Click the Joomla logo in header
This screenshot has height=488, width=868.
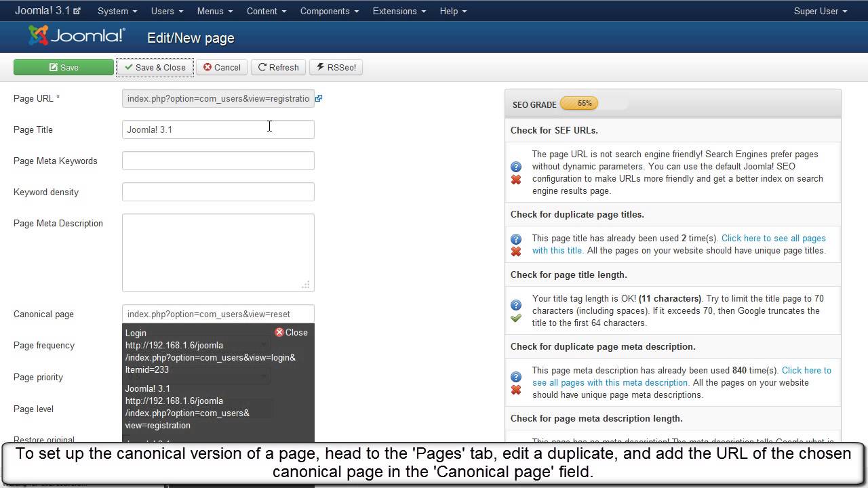coord(77,36)
